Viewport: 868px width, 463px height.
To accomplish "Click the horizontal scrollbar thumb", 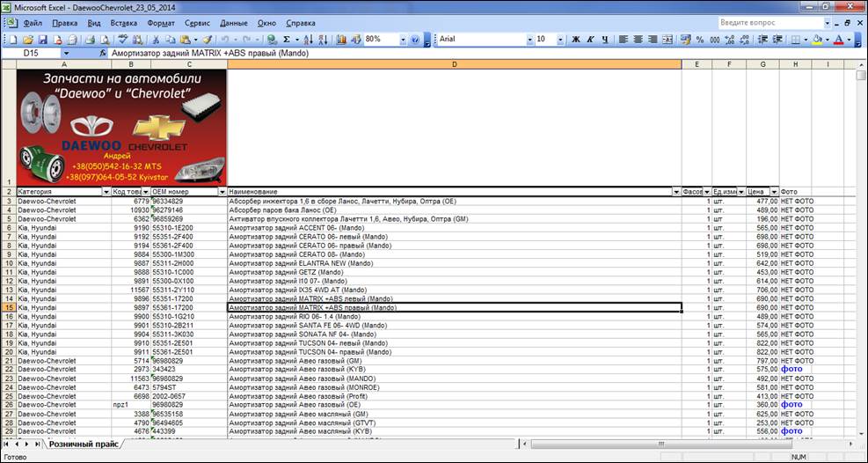I will 661,445.
